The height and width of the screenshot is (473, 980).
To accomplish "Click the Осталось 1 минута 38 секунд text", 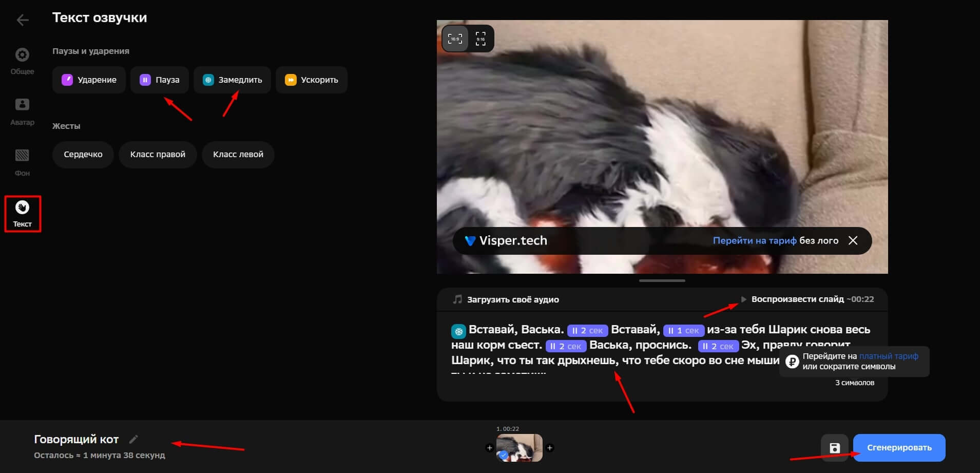I will click(100, 456).
